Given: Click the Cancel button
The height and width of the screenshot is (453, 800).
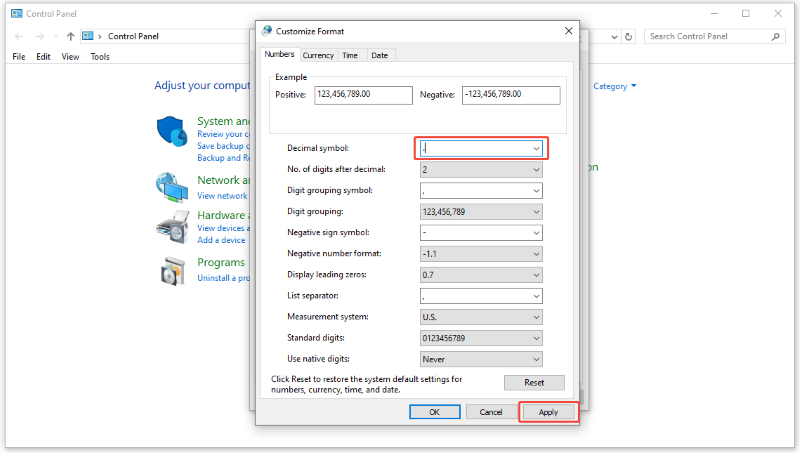Looking at the screenshot, I should coord(491,412).
